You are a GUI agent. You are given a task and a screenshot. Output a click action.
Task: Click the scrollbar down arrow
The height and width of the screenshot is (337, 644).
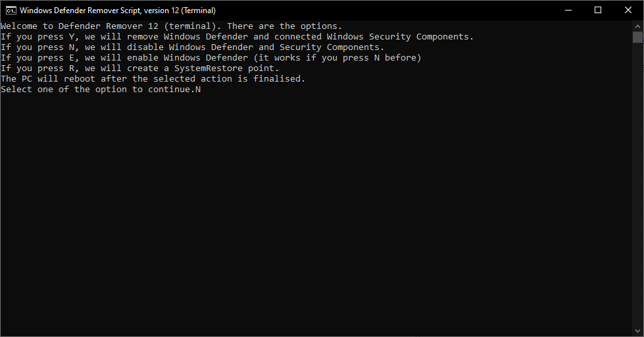[638, 331]
